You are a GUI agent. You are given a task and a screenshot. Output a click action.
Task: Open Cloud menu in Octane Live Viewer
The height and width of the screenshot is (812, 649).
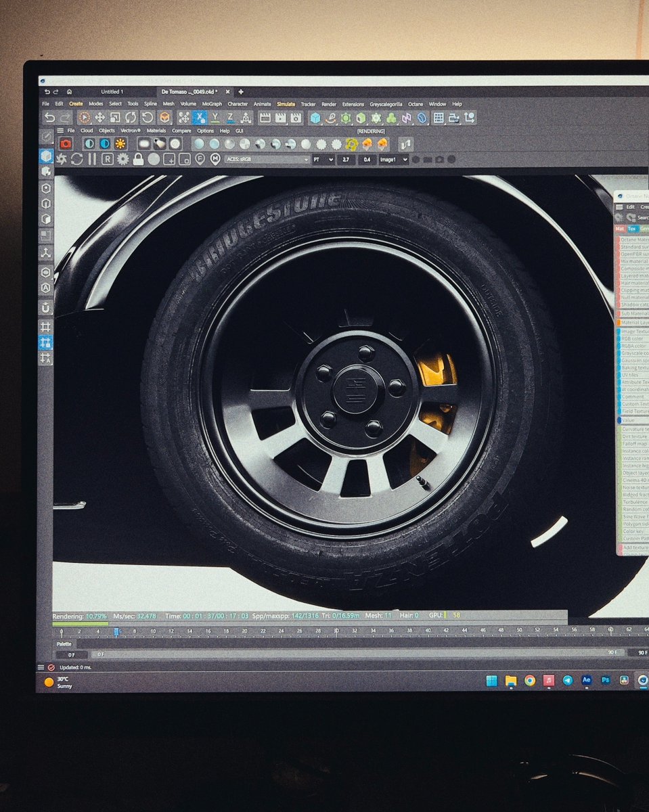point(86,130)
